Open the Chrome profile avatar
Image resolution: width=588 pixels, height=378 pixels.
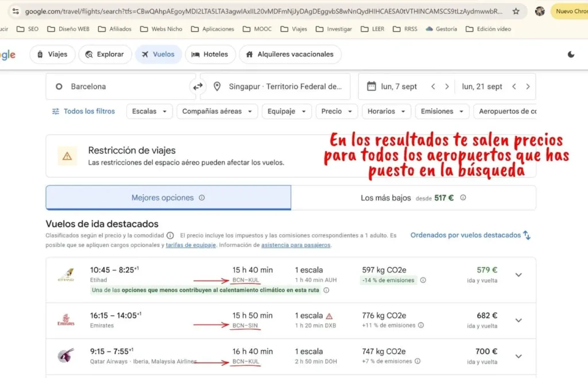point(540,11)
